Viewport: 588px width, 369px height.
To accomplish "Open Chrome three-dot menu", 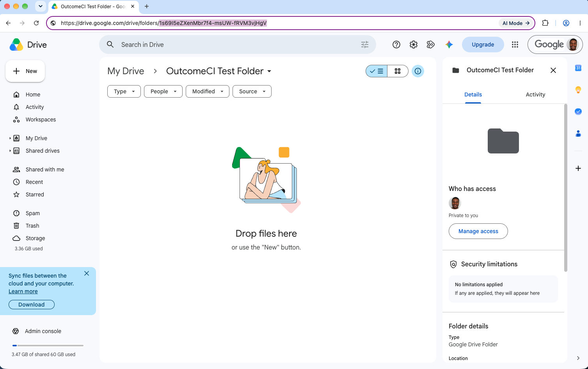I will pos(580,23).
